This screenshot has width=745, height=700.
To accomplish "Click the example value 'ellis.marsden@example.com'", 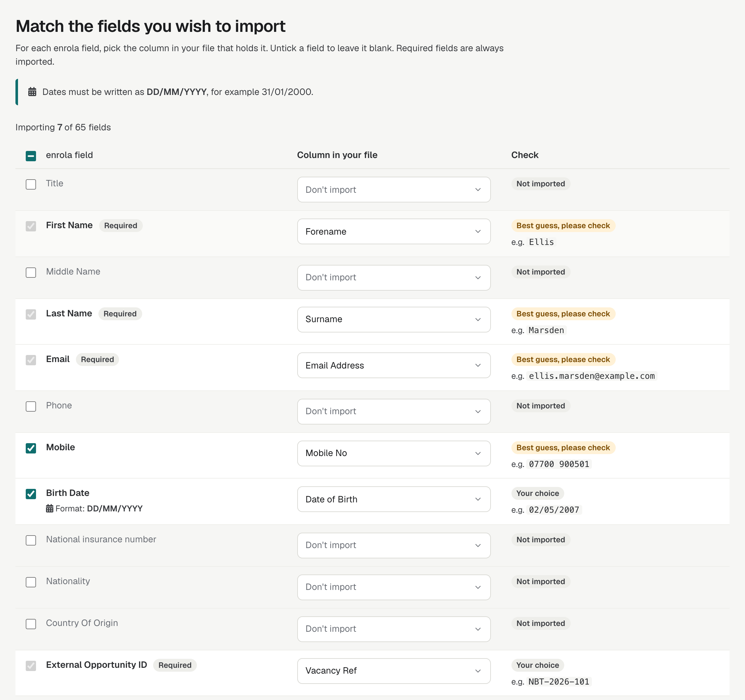I will 592,376.
